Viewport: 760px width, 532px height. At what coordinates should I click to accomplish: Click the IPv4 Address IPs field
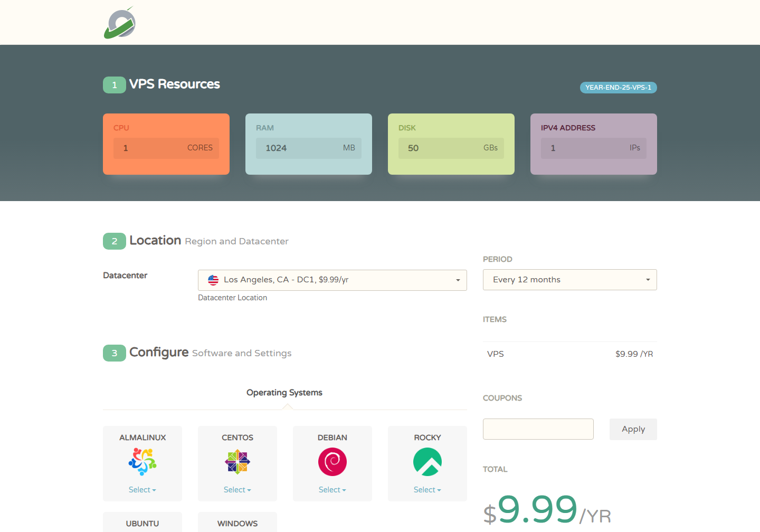point(594,148)
